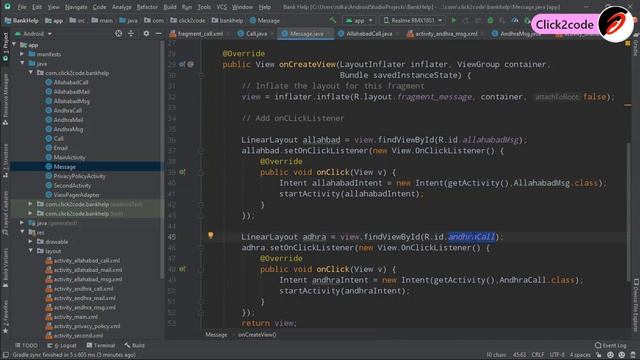640x360 pixels.
Task: Select ViewPagerAdapter in project tree
Action: 76,195
